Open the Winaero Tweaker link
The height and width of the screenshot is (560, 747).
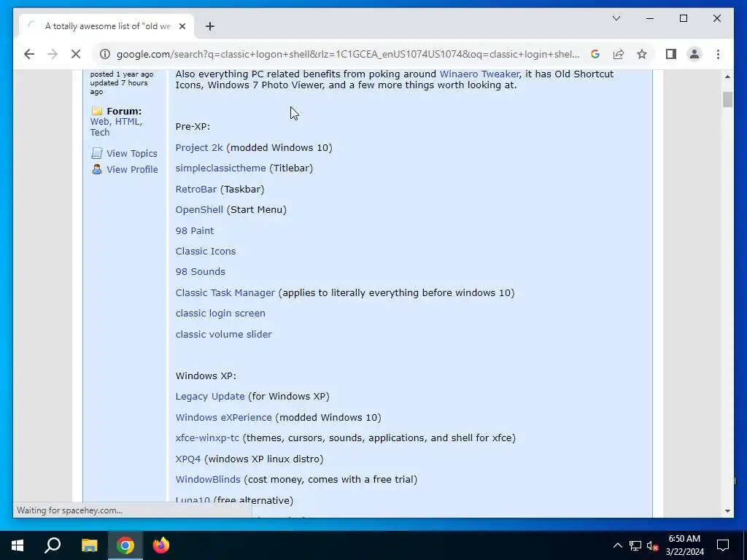[479, 74]
